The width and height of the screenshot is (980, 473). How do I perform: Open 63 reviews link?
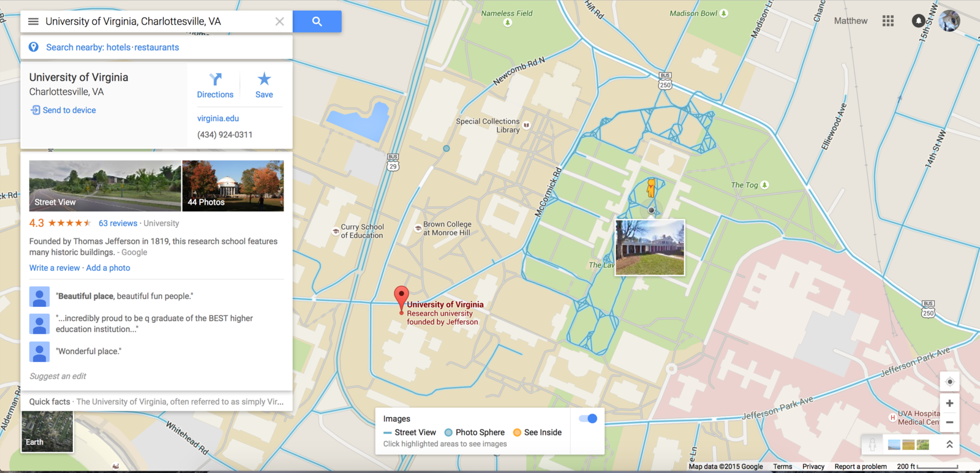tap(118, 223)
